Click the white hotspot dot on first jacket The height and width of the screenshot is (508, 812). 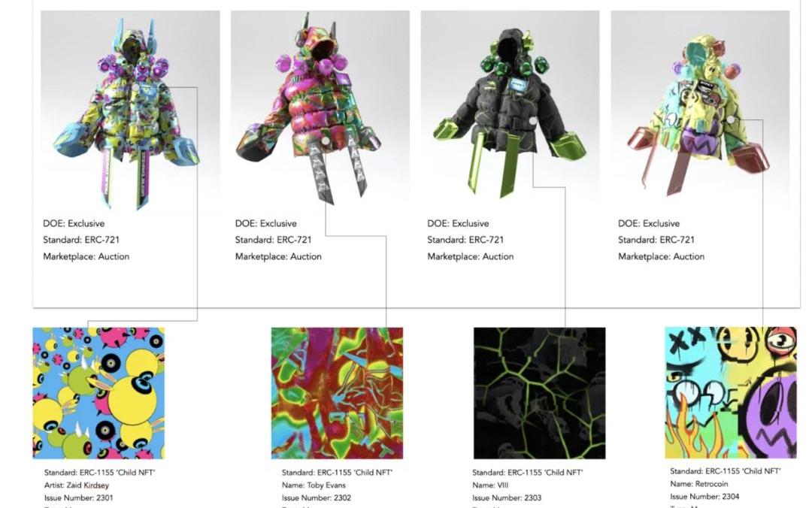pyautogui.click(x=135, y=88)
